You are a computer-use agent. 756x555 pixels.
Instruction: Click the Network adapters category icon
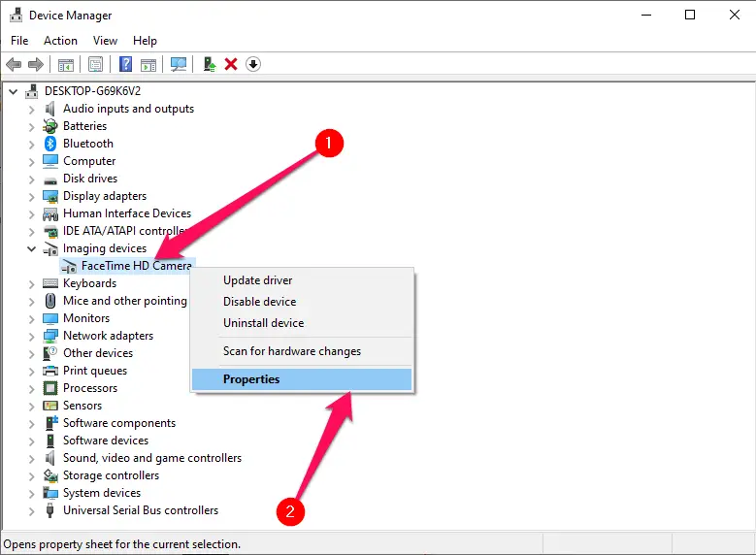(50, 336)
